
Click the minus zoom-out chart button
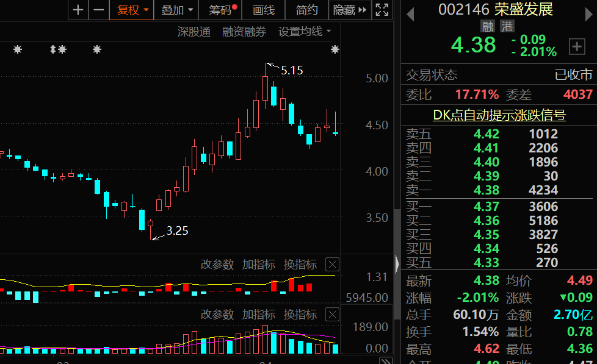pyautogui.click(x=99, y=10)
